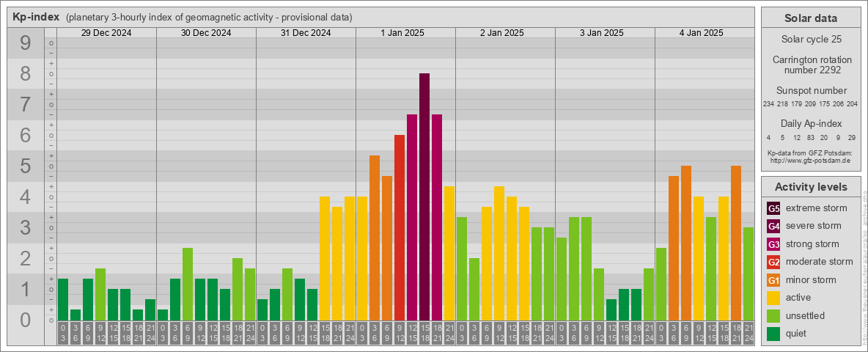868x352 pixels.
Task: Click the sunspot value 218
Action: click(x=783, y=104)
